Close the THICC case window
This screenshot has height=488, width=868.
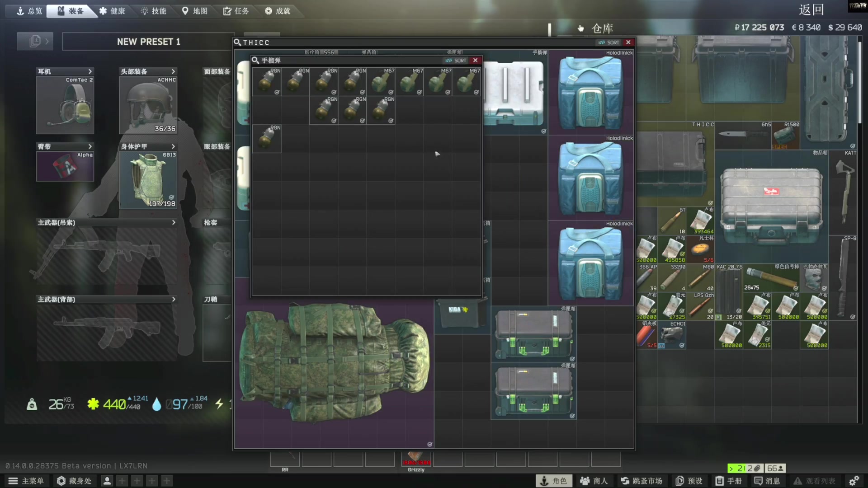pyautogui.click(x=628, y=42)
